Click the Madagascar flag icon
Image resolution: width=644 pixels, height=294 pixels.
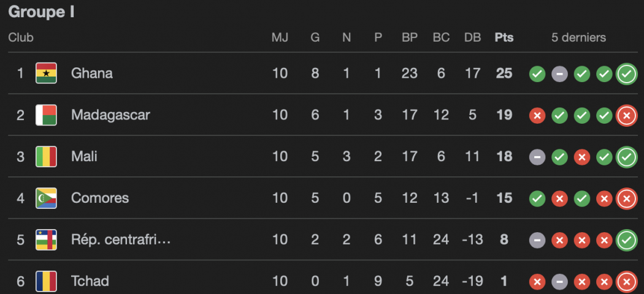46,115
